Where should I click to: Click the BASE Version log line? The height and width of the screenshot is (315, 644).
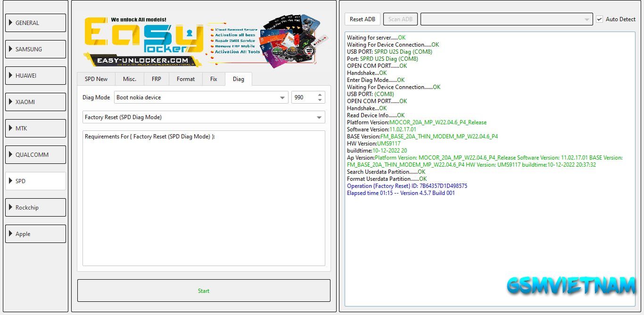coord(422,137)
